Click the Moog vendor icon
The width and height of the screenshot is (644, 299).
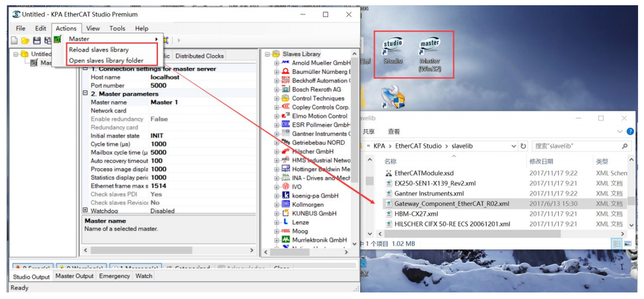click(x=286, y=231)
